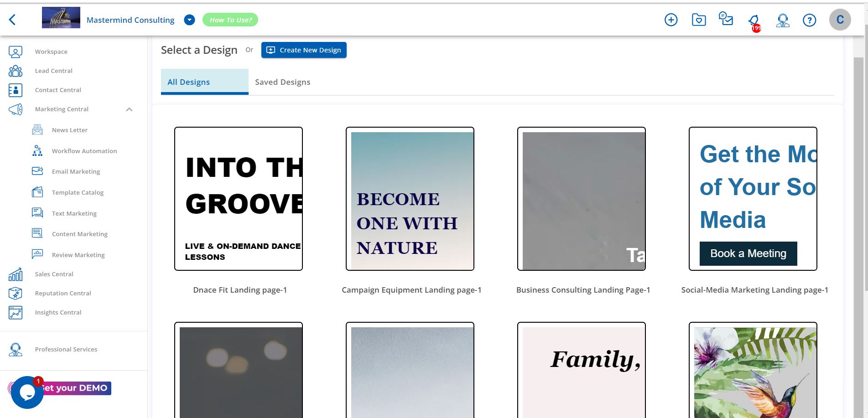This screenshot has height=418, width=868.
Task: Open News Letter submenu item
Action: pyautogui.click(x=70, y=130)
